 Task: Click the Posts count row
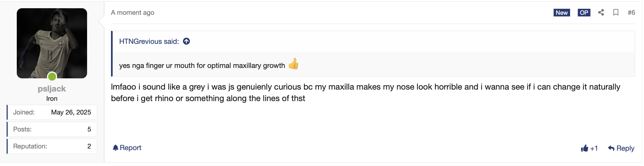tap(52, 129)
